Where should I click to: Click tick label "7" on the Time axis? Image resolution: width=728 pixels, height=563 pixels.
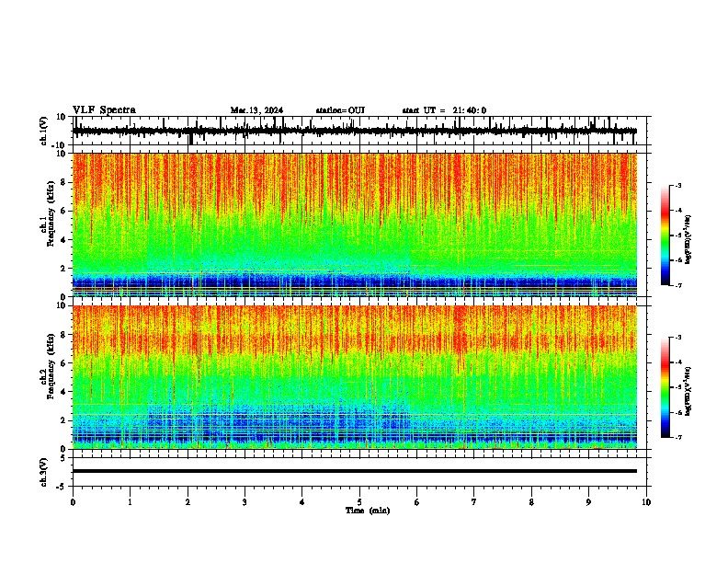(474, 502)
